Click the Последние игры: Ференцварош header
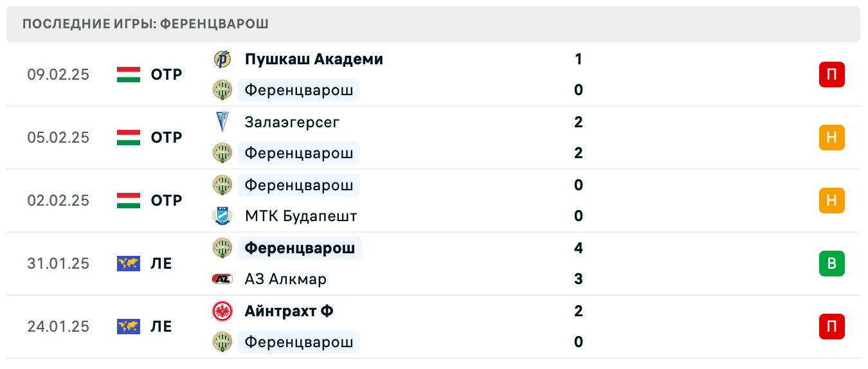The height and width of the screenshot is (369, 868). click(145, 24)
